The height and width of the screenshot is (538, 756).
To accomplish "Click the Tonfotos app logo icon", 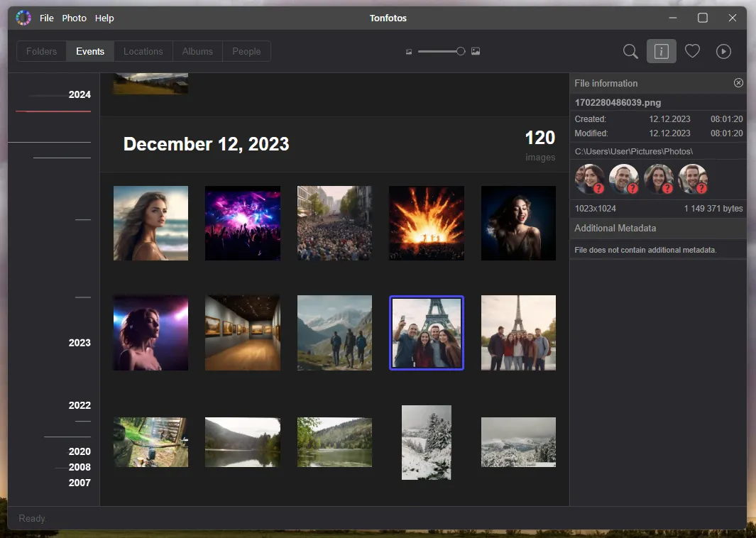I will 23,18.
